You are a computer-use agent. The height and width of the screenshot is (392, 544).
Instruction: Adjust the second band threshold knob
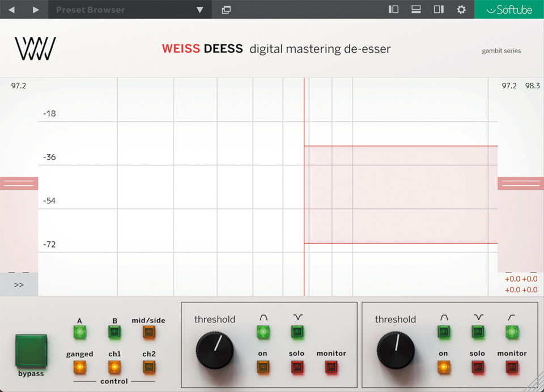pos(396,350)
